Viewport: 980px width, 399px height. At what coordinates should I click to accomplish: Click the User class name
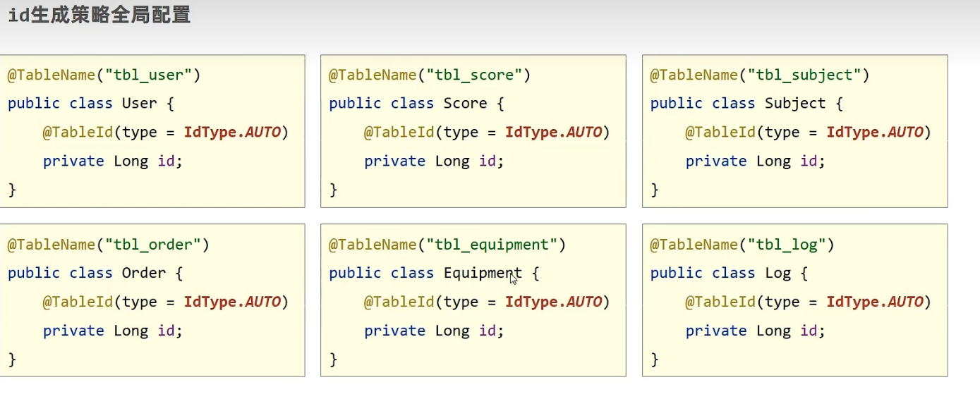click(x=139, y=104)
